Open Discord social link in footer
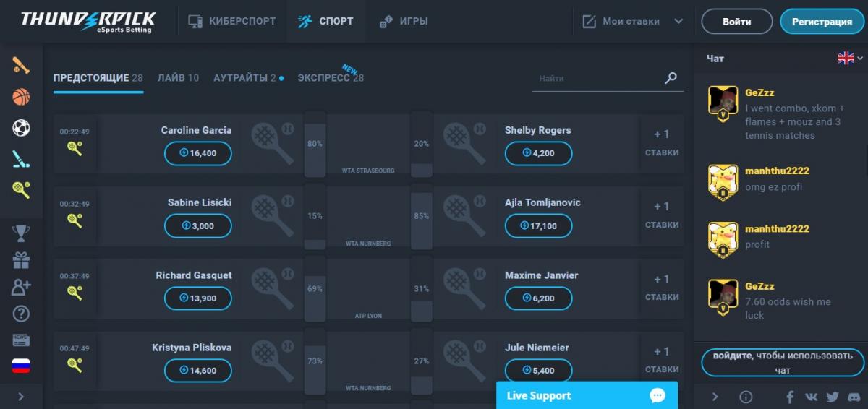868x409 pixels. pos(854,397)
